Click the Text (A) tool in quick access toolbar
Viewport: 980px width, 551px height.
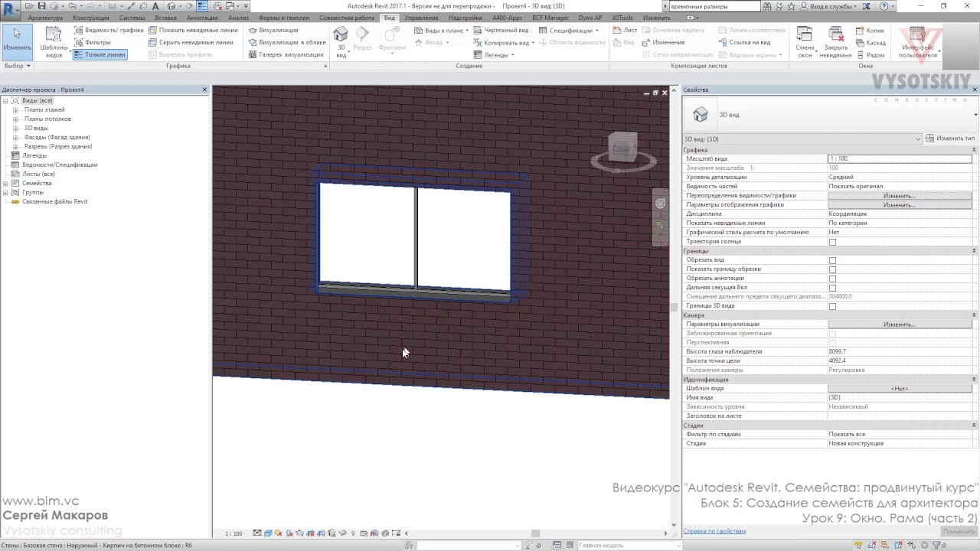pyautogui.click(x=155, y=6)
